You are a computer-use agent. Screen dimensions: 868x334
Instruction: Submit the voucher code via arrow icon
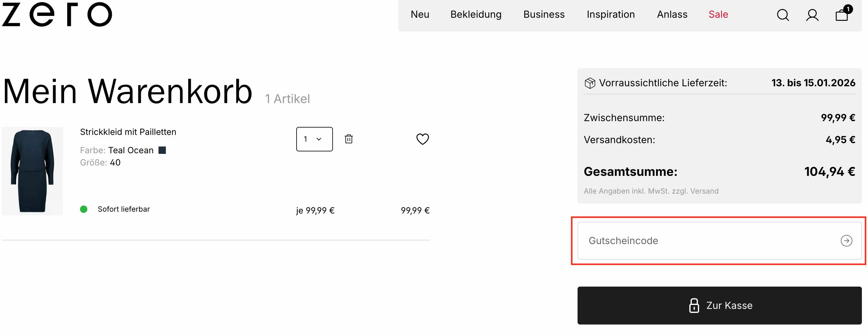tap(846, 241)
